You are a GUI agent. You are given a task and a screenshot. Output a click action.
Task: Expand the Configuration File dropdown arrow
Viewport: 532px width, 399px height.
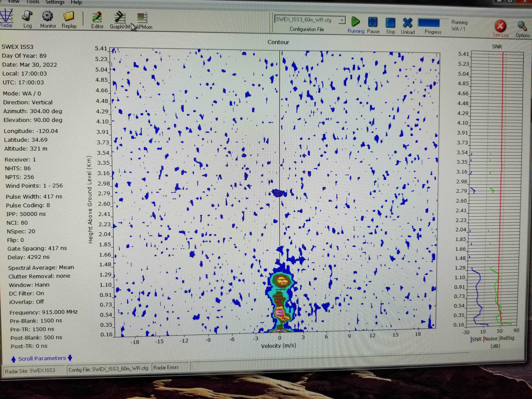342,20
